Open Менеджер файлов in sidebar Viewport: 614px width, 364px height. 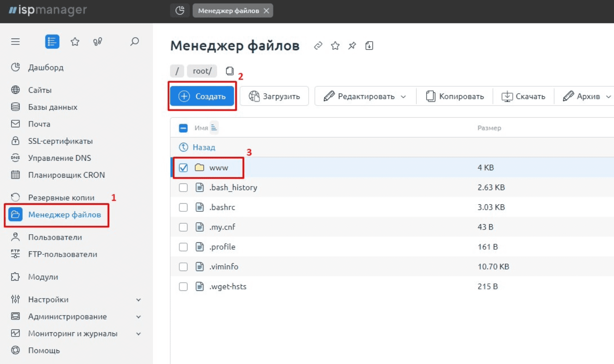[64, 215]
